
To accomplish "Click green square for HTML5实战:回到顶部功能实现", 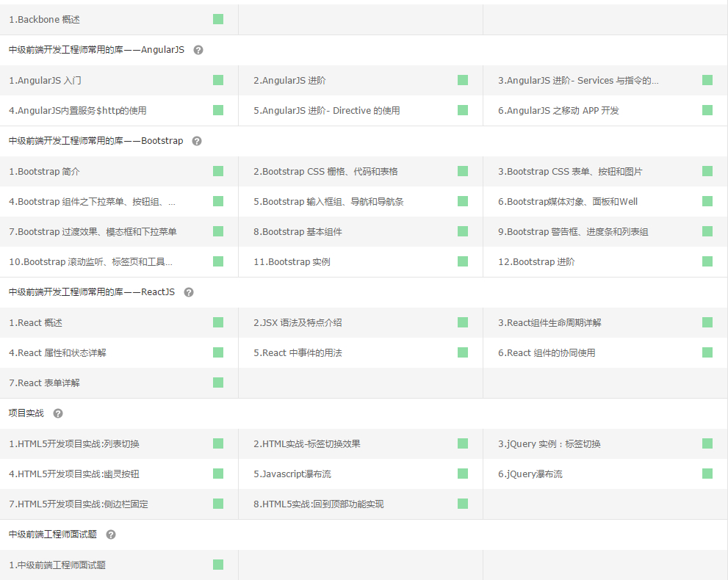I will [x=463, y=504].
